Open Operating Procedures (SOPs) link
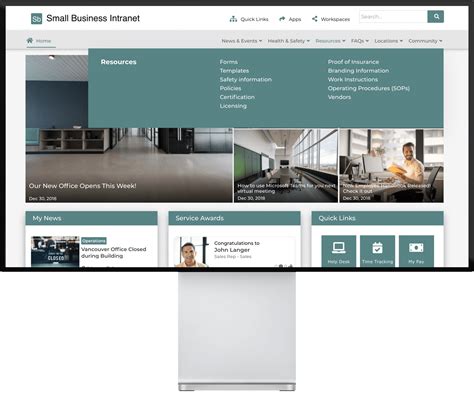 [369, 88]
